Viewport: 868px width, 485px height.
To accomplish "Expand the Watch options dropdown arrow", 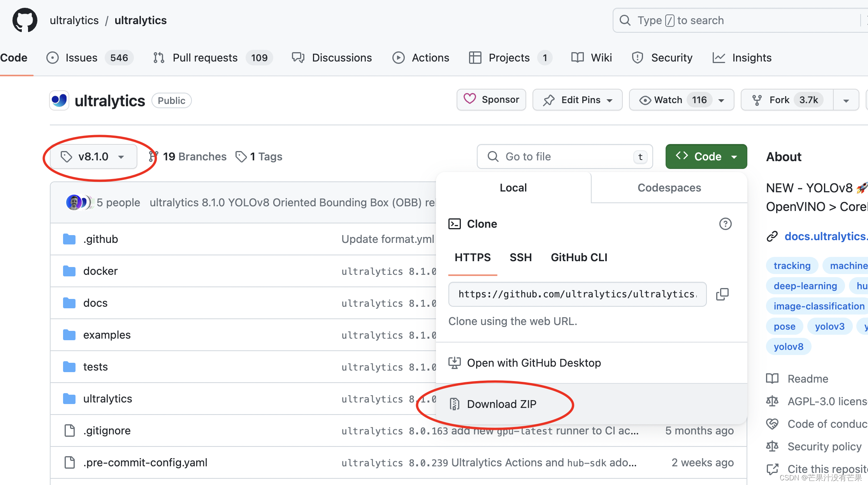I will tap(722, 100).
